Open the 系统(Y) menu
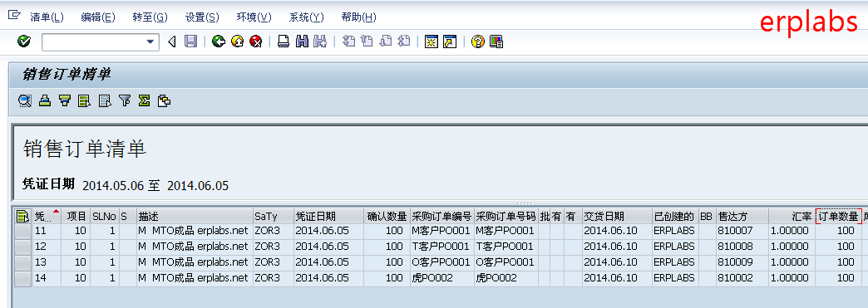This screenshot has height=308, width=868. click(x=306, y=17)
